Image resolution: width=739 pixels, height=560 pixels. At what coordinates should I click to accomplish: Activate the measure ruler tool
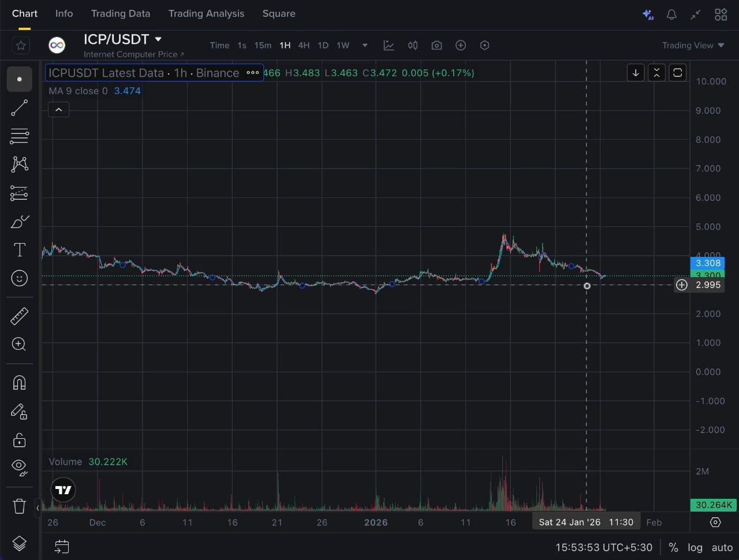pyautogui.click(x=19, y=316)
